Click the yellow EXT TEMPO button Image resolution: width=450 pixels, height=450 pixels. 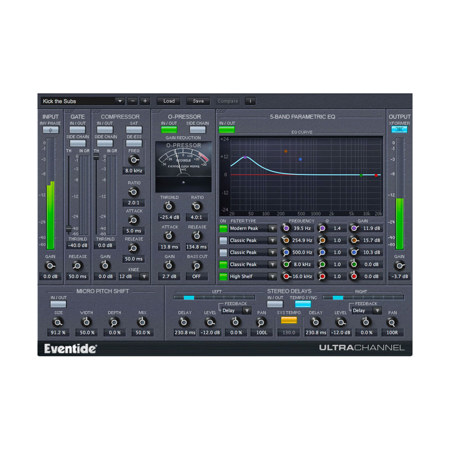pyautogui.click(x=289, y=320)
